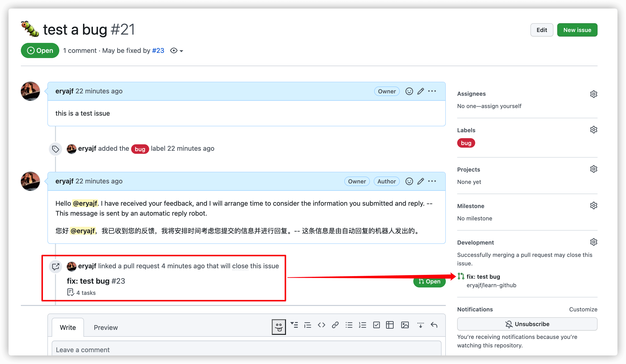Image resolution: width=626 pixels, height=364 pixels.
Task: Open Labels settings gear
Action: (x=594, y=130)
